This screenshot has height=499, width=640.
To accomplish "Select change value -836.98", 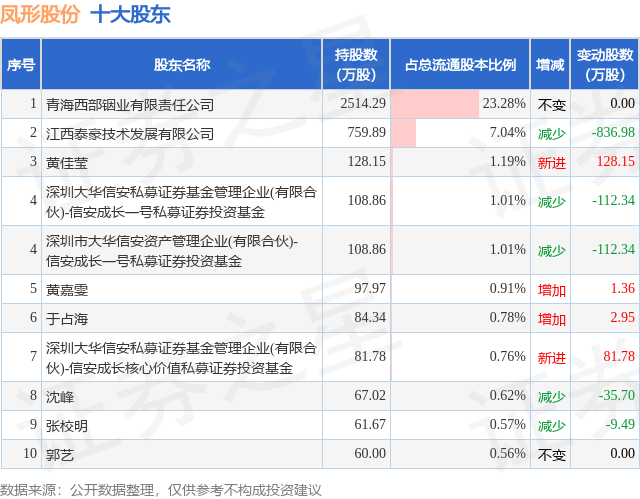I will pos(613,132).
